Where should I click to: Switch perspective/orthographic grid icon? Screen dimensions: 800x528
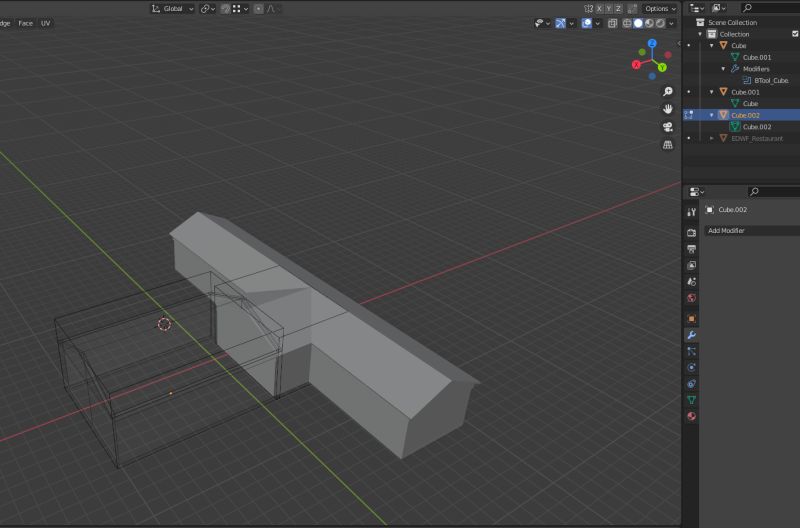(x=667, y=145)
